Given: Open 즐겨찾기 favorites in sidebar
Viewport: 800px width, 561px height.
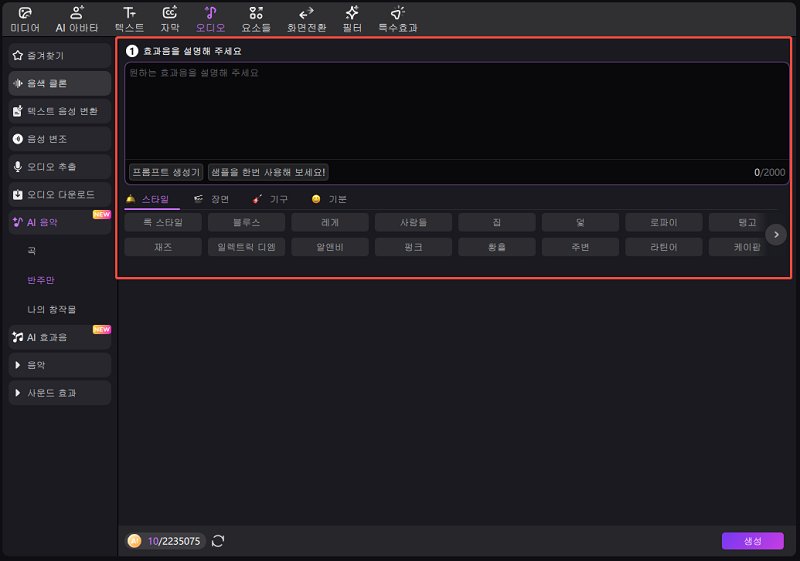Looking at the screenshot, I should 60,56.
